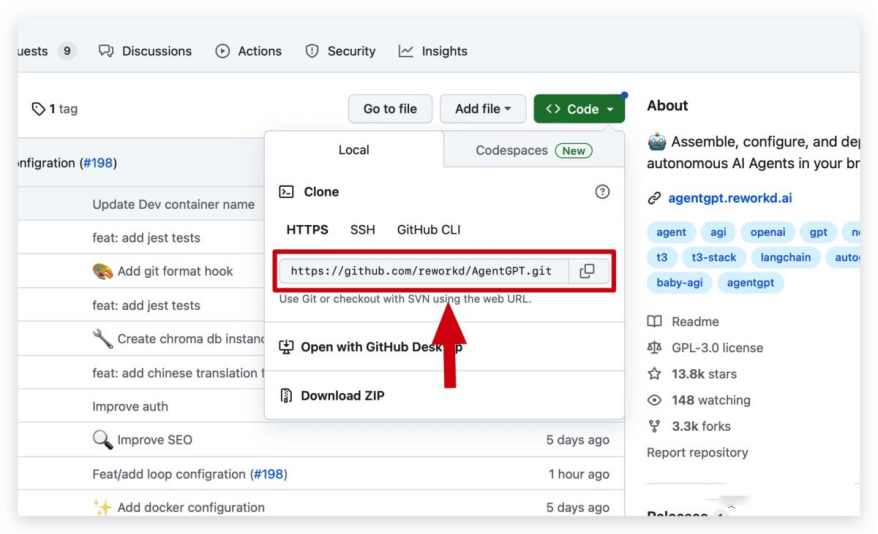This screenshot has width=878, height=534.
Task: Click the baby-agi topic tag
Action: coord(680,283)
